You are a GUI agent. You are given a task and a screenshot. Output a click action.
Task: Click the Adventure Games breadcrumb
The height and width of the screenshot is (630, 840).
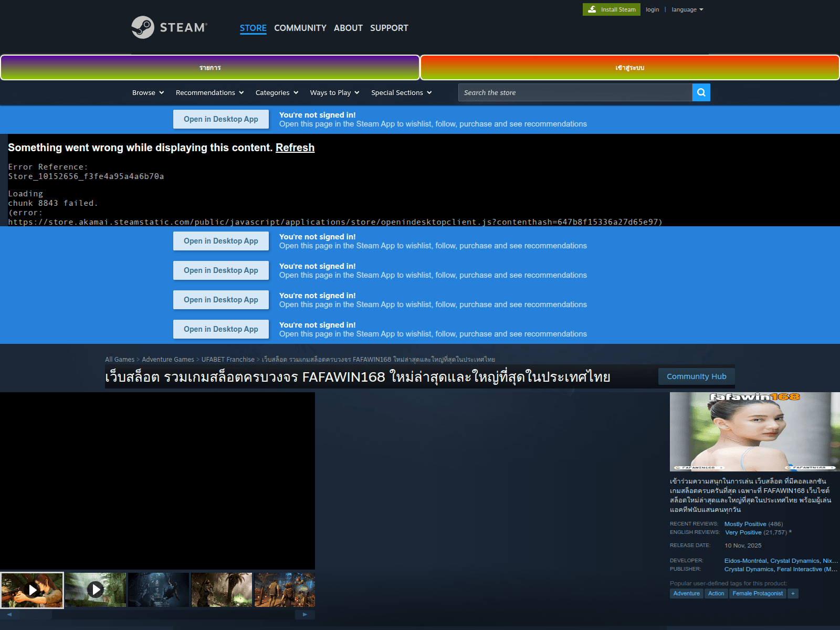coord(168,360)
